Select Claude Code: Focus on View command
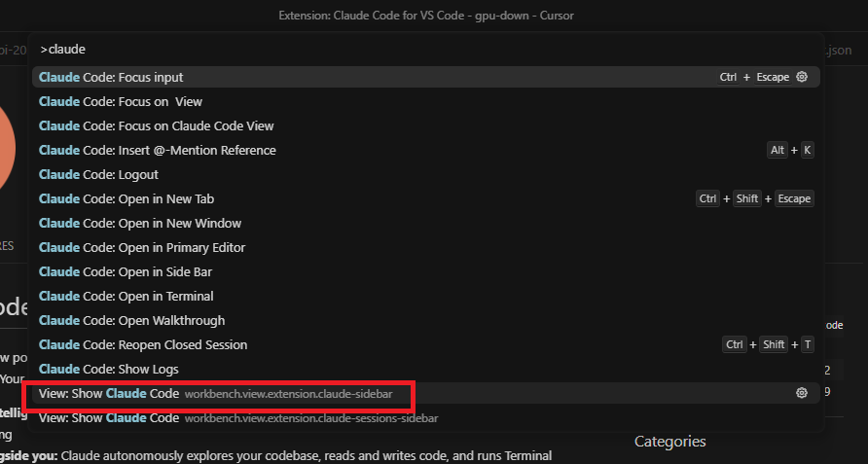Screen dimensions: 868x464 pos(425,101)
